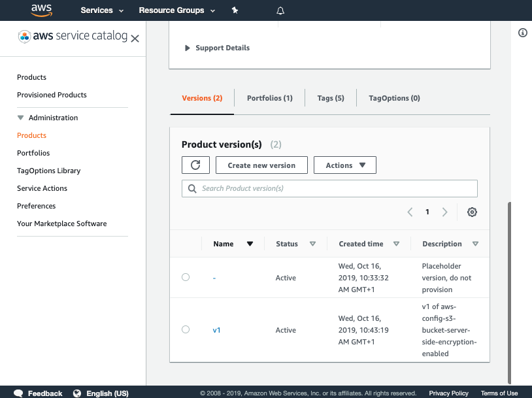Sort by Name column arrow

click(x=250, y=244)
